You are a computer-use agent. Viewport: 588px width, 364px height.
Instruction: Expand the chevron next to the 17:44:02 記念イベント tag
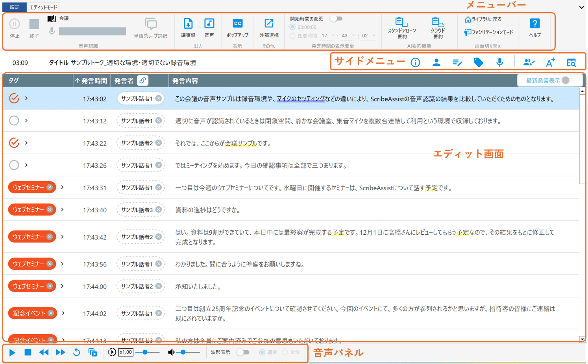(x=63, y=313)
